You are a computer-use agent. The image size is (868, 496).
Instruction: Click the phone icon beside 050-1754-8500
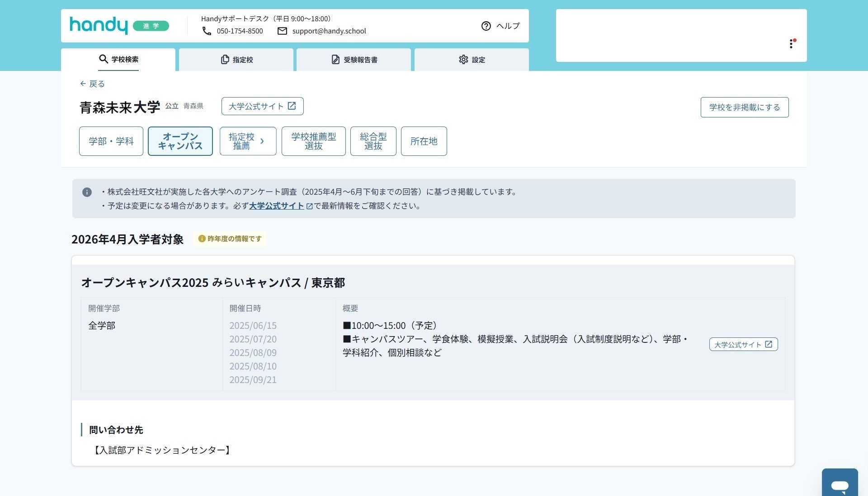tap(207, 31)
